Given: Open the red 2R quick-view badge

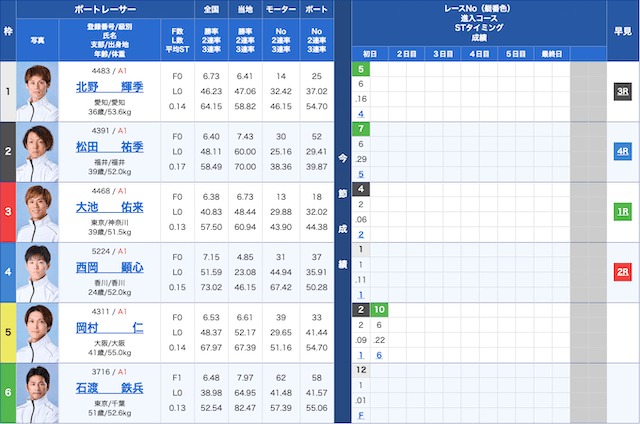Looking at the screenshot, I should click(x=622, y=272).
